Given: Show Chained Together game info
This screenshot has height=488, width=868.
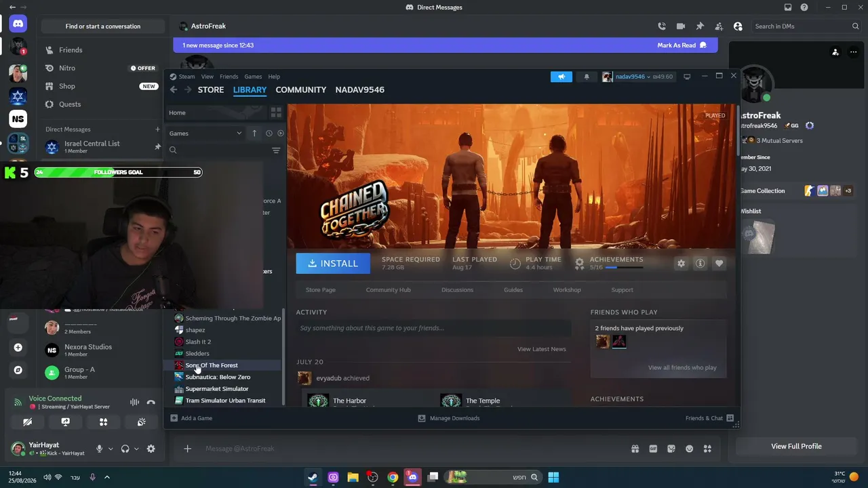Looking at the screenshot, I should pos(701,264).
